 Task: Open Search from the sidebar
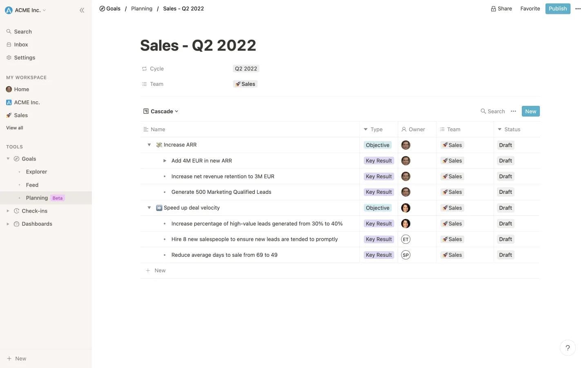point(23,31)
